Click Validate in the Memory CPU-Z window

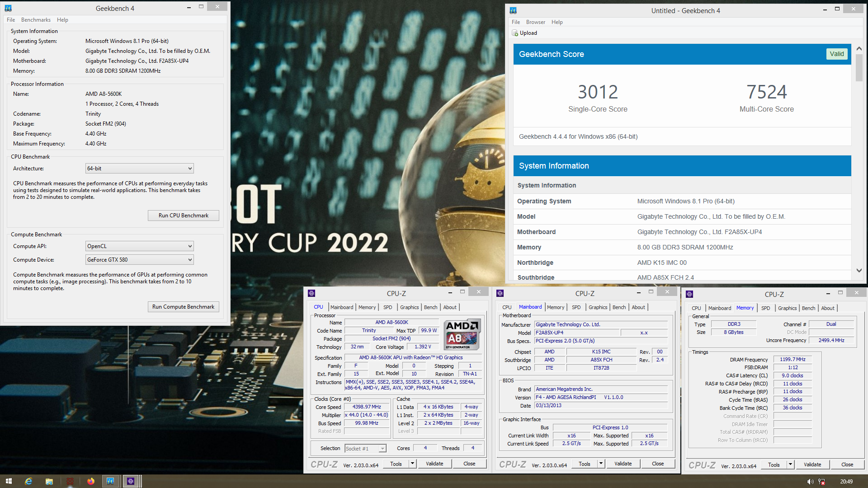pos(812,465)
